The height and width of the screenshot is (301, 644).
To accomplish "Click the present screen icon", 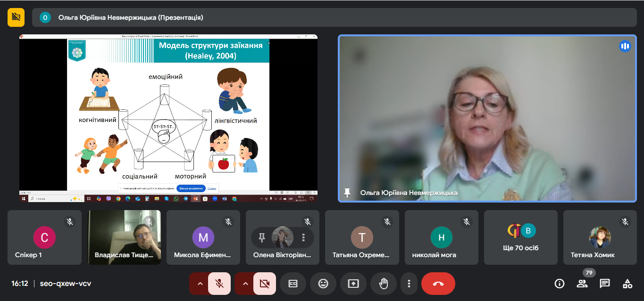I will [x=353, y=284].
